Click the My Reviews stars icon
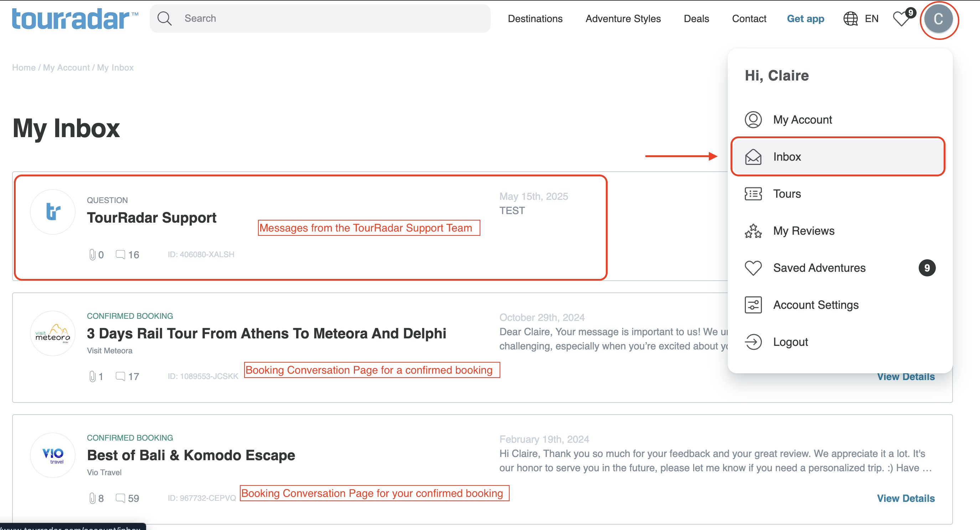980x530 pixels. pos(753,231)
